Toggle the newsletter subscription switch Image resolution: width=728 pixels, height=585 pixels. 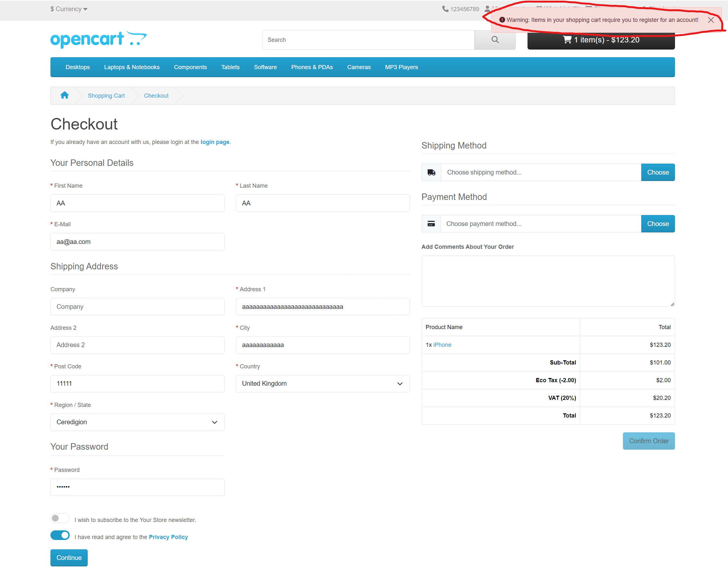(60, 518)
